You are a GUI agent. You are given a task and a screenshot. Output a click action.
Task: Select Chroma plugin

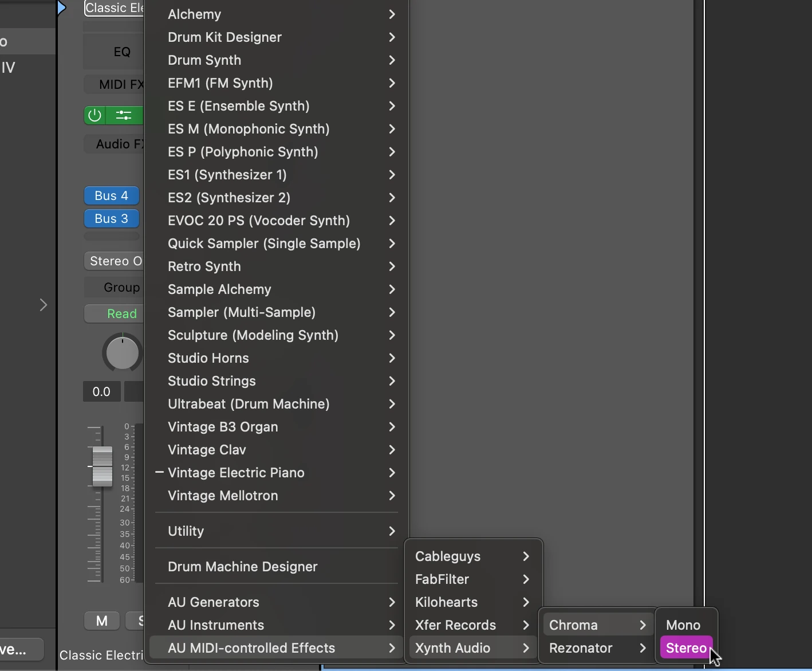(598, 625)
